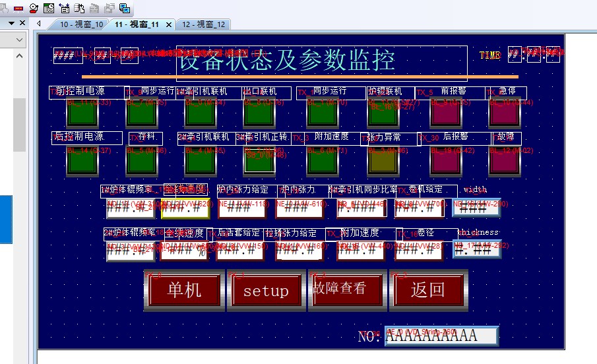Switch to the 12 - 視窗_12 tab
This screenshot has width=597, height=364.
(x=204, y=24)
